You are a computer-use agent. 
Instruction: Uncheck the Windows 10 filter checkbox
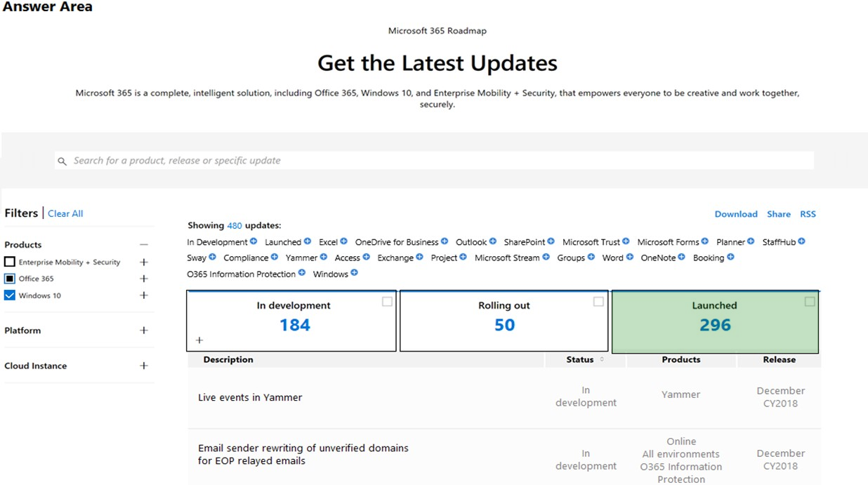point(10,295)
